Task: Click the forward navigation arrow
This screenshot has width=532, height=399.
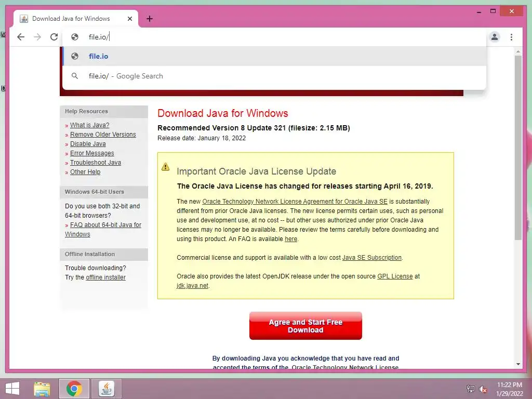Action: coord(37,37)
